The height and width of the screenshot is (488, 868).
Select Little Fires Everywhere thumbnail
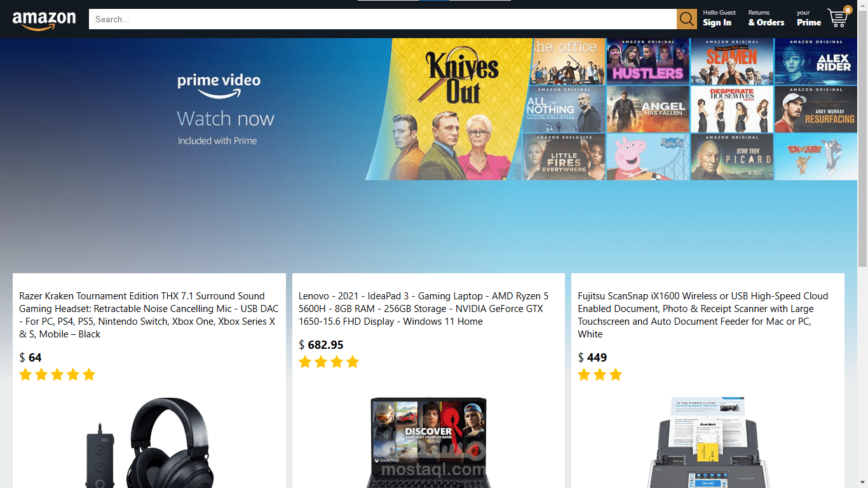564,157
